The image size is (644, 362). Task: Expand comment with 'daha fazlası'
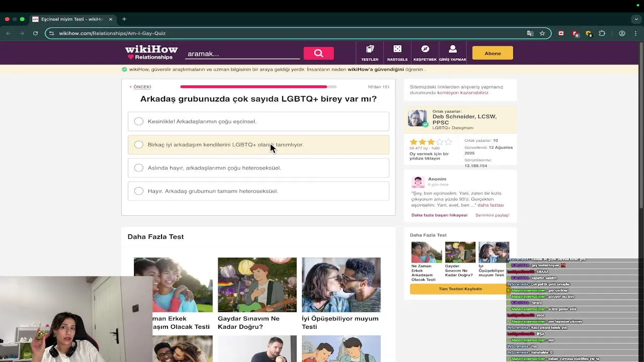pyautogui.click(x=491, y=205)
